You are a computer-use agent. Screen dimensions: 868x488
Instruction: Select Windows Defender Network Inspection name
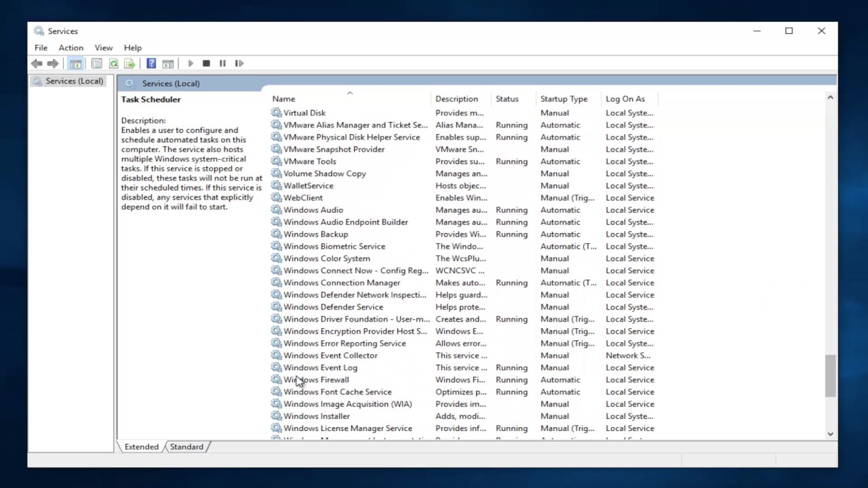pos(355,295)
